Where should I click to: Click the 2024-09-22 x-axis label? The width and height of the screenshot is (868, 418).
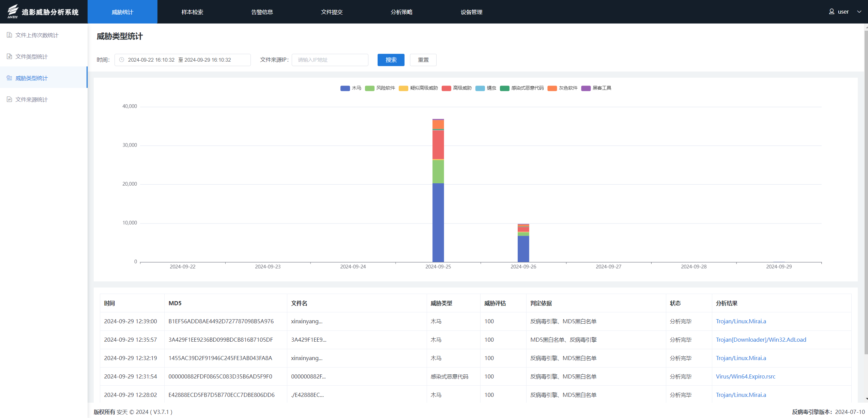(x=183, y=267)
